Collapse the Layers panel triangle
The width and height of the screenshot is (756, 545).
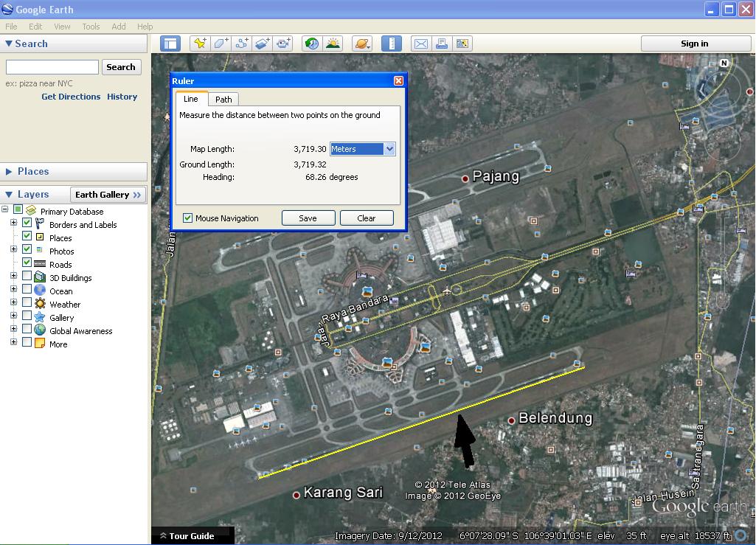click(x=9, y=195)
